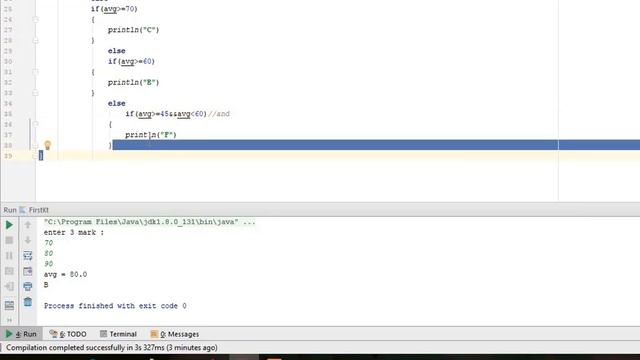Toggle soft-wrap for console output
Image resolution: width=640 pixels, height=360 pixels.
click(x=28, y=256)
